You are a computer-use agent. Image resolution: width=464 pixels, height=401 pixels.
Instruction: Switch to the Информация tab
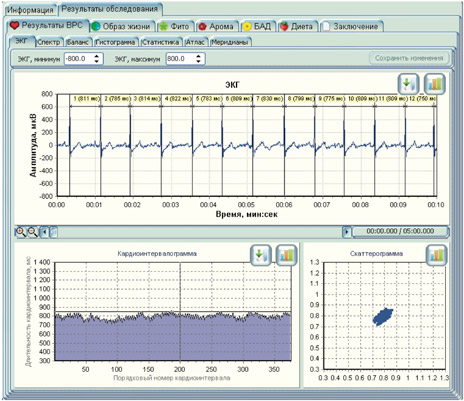[x=30, y=10]
